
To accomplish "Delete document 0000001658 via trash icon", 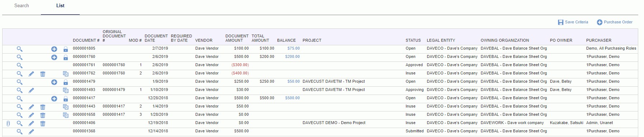I will coord(43,115).
